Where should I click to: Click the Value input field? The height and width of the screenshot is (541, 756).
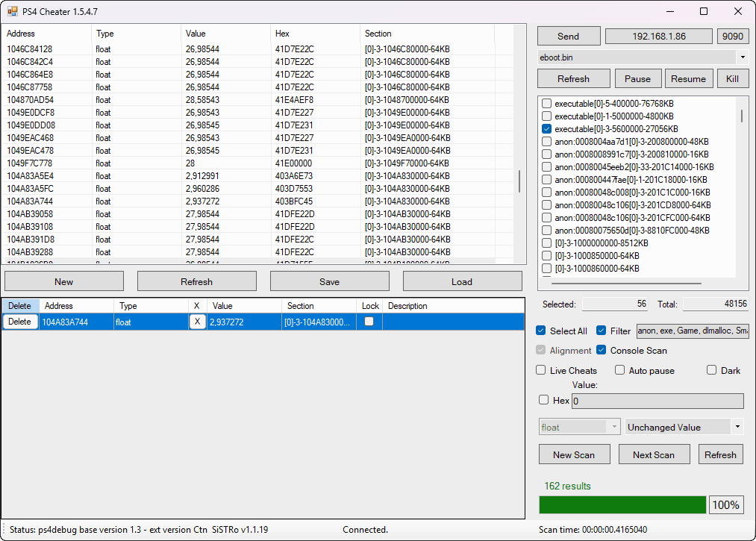point(657,401)
